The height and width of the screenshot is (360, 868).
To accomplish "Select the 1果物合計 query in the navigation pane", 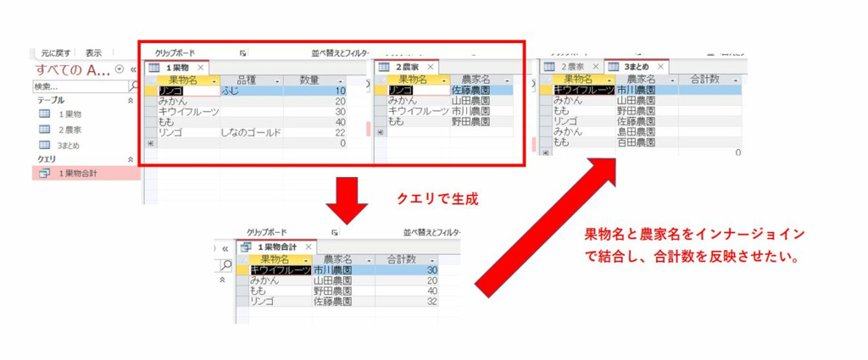I will click(x=86, y=173).
